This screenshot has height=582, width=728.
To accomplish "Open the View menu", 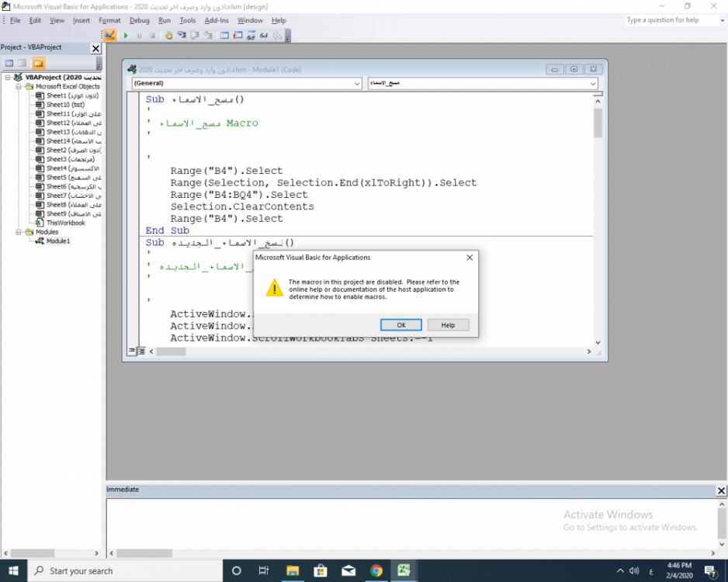I will click(x=57, y=20).
